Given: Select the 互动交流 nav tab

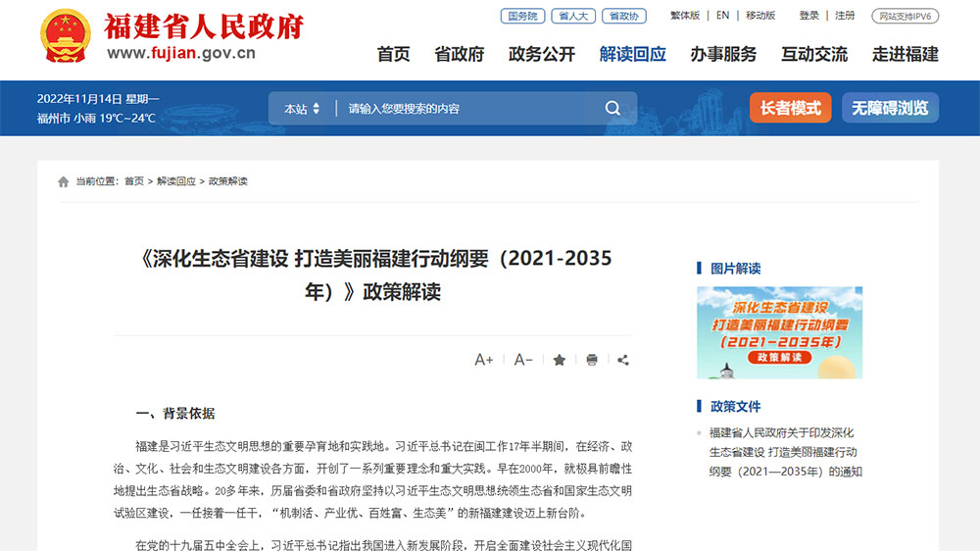Looking at the screenshot, I should pyautogui.click(x=814, y=54).
